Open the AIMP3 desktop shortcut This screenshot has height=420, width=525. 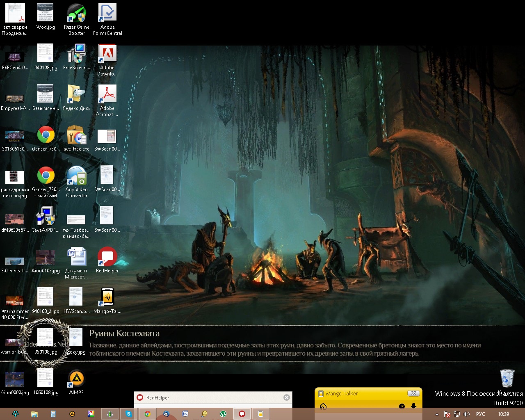coord(77,382)
